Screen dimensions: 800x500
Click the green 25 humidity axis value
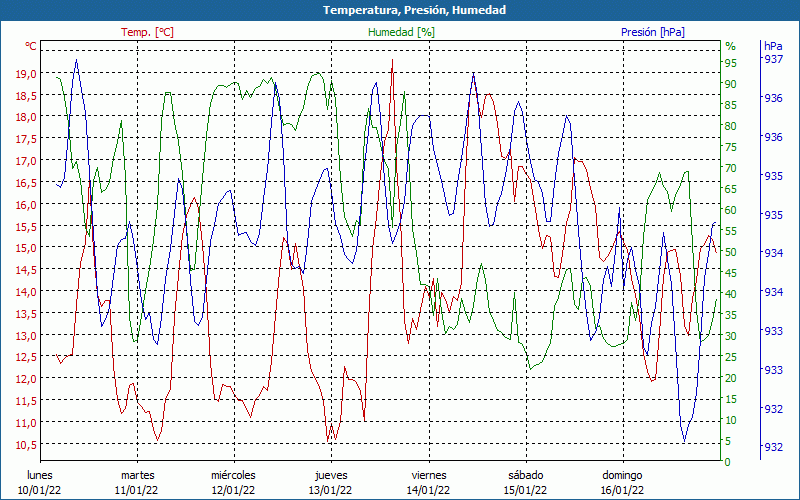tap(731, 357)
